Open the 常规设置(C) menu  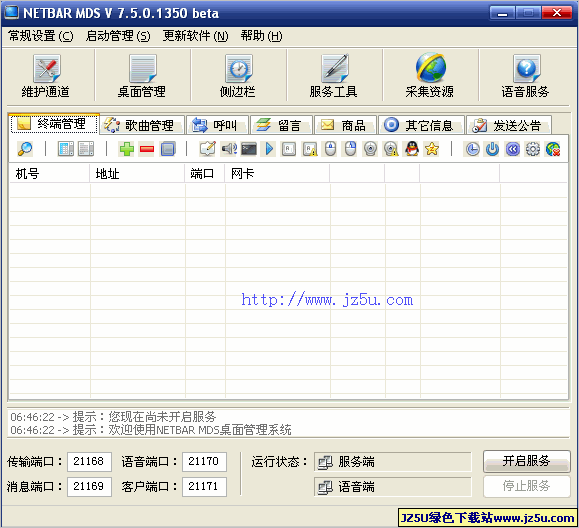(x=41, y=36)
